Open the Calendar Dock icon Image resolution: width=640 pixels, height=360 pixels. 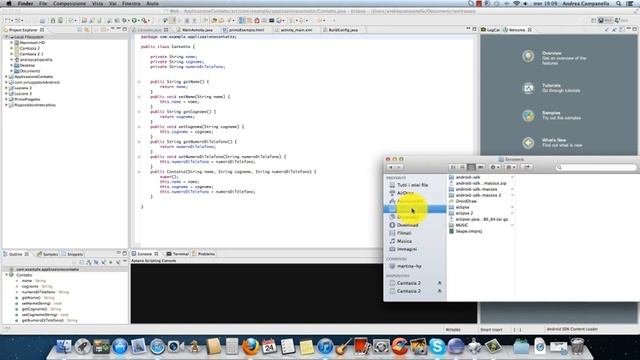pos(269,347)
